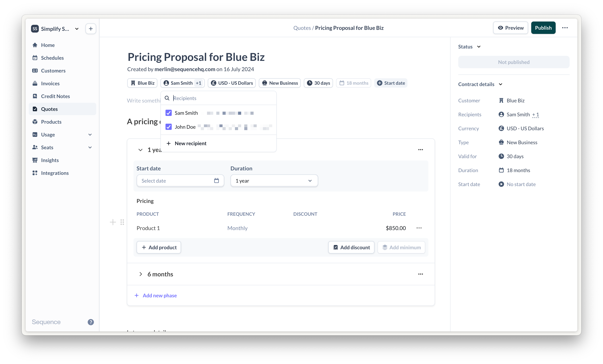Screen dimensions: 603x364
Task: Expand the 6 months phase
Action: pos(140,274)
